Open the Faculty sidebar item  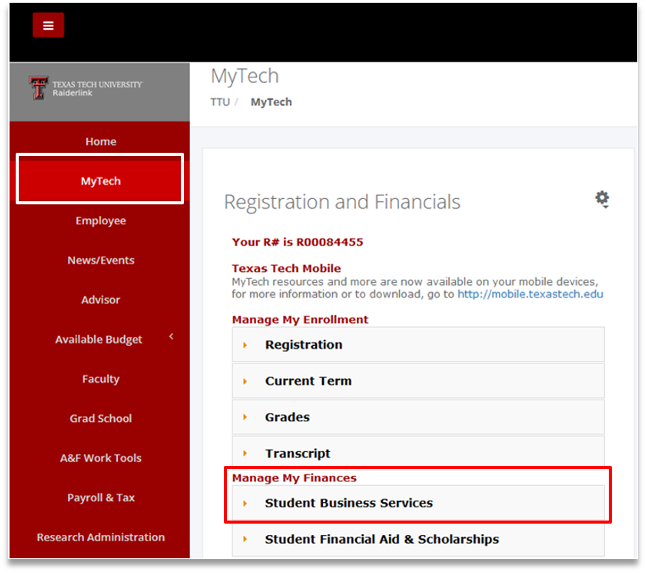[x=101, y=379]
